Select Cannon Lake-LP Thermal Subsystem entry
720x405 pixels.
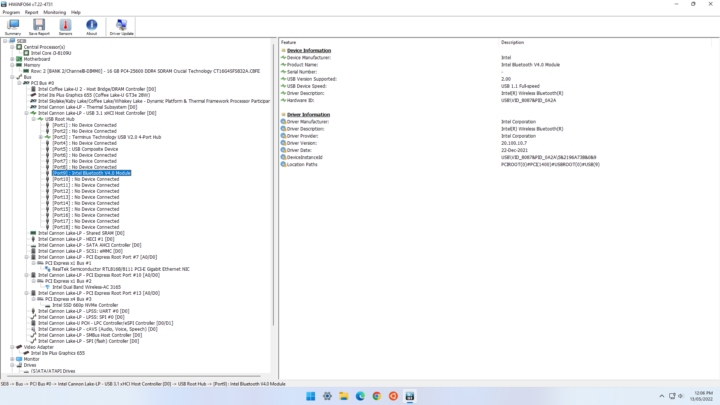[87, 107]
